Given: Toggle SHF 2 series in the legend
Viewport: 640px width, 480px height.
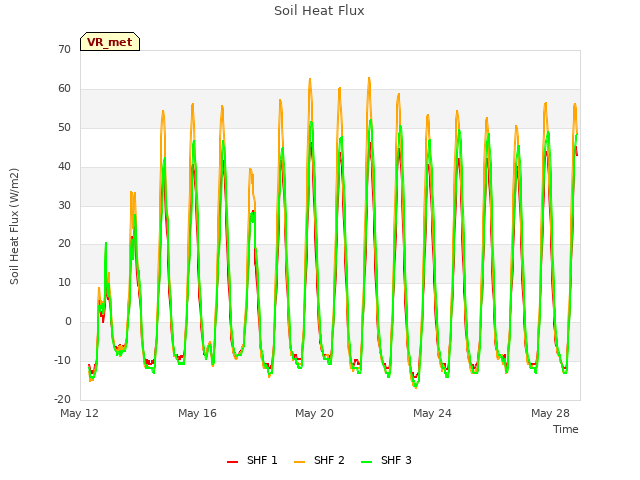Looking at the screenshot, I should [x=319, y=460].
